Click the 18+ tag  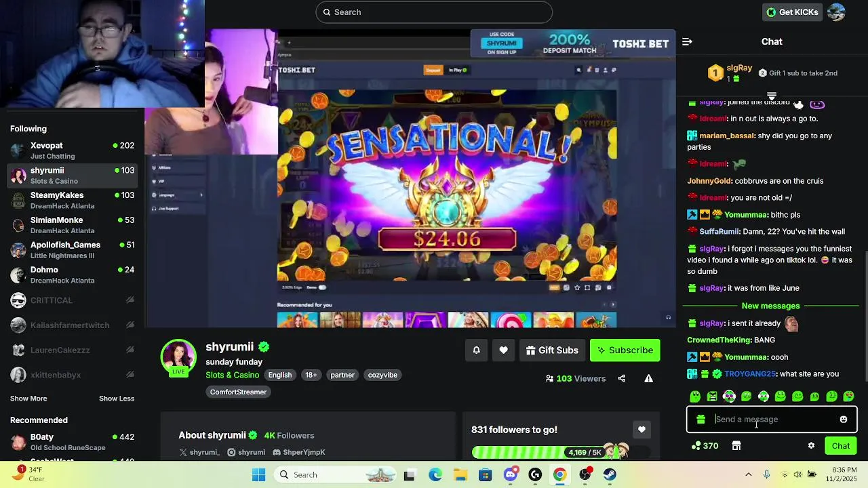(311, 375)
